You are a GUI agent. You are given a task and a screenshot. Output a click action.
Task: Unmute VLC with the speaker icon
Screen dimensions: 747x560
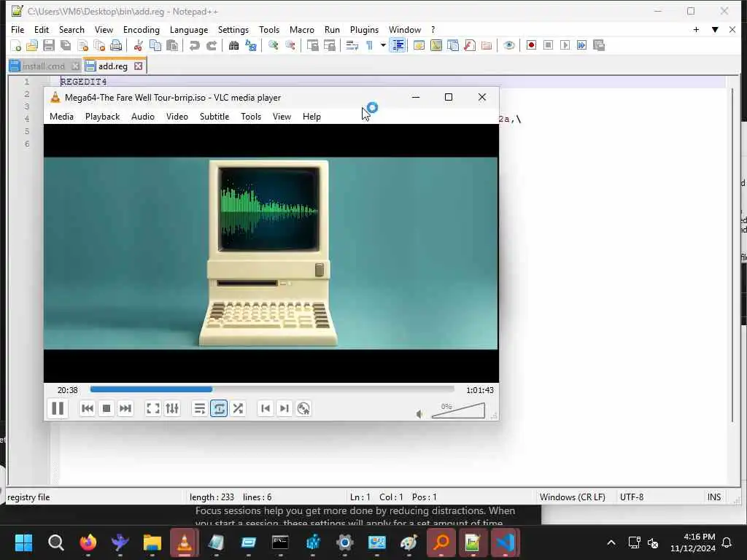pos(419,414)
